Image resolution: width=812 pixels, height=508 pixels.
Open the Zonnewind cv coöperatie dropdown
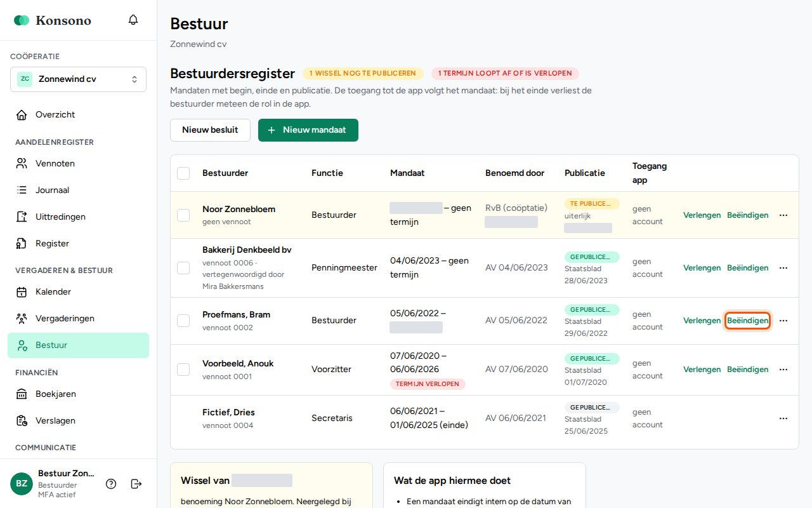click(x=78, y=79)
